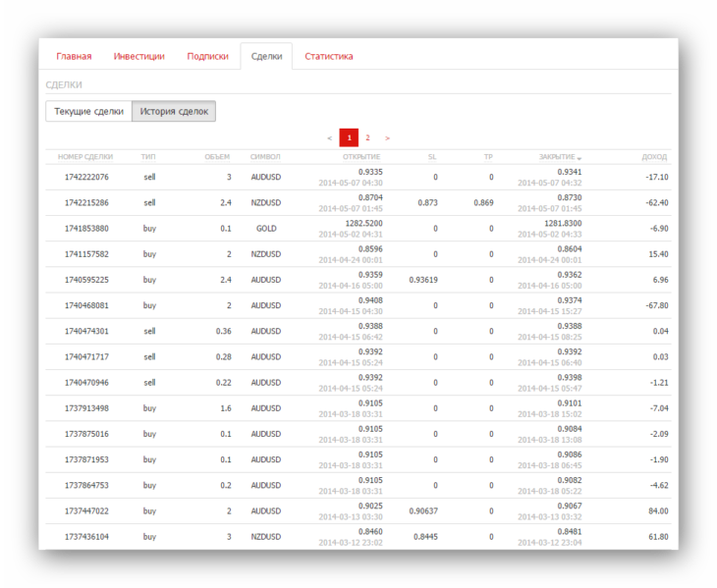Viewport: 717px width, 588px height.
Task: Sort by ТИП column header
Action: (148, 157)
